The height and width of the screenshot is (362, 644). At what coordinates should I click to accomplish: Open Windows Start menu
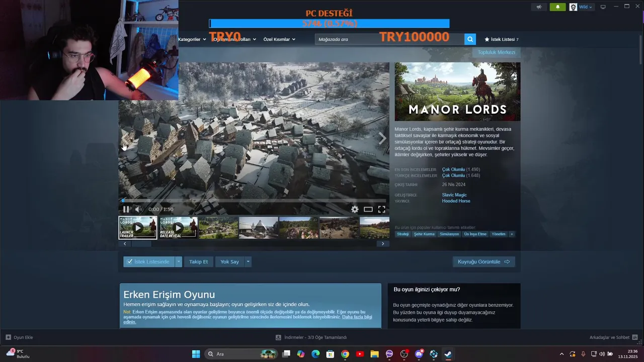pos(196,354)
